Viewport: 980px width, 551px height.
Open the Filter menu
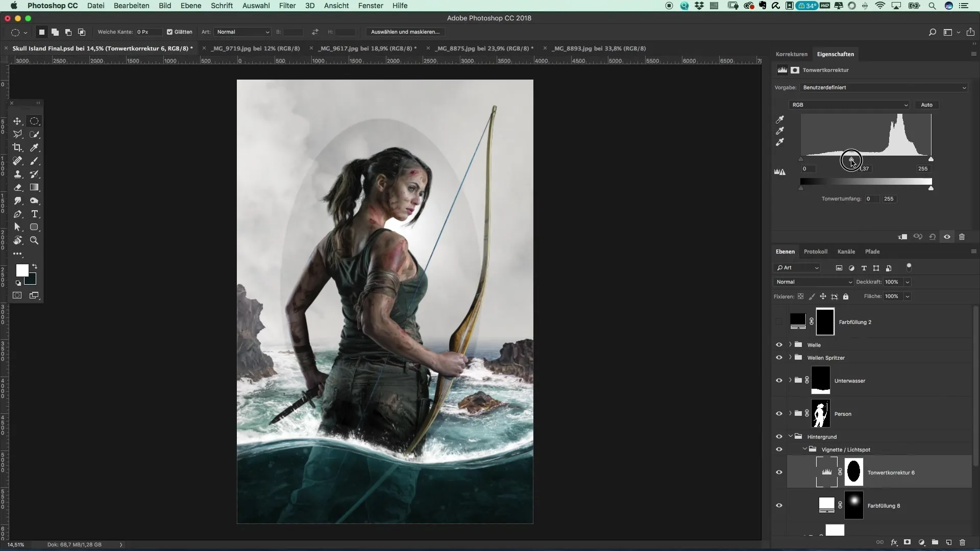coord(287,6)
